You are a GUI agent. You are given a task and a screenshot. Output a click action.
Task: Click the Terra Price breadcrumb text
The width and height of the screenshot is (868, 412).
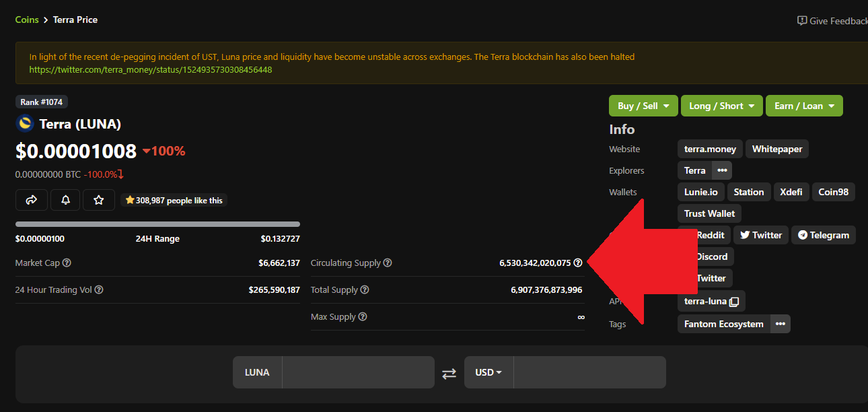[75, 20]
